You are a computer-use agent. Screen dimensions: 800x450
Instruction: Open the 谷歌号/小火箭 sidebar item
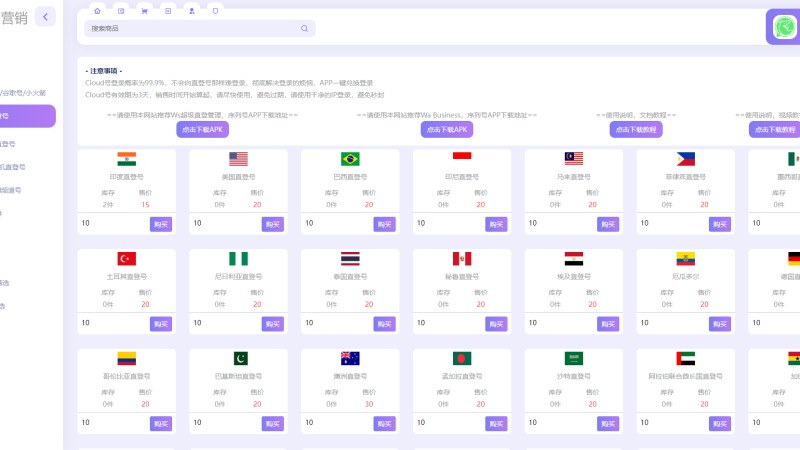pyautogui.click(x=23, y=93)
